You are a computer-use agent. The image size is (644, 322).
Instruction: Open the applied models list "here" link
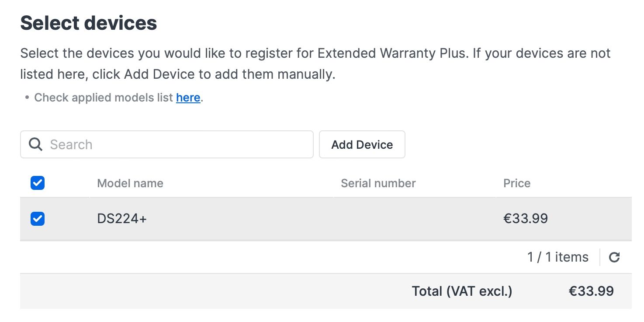188,98
